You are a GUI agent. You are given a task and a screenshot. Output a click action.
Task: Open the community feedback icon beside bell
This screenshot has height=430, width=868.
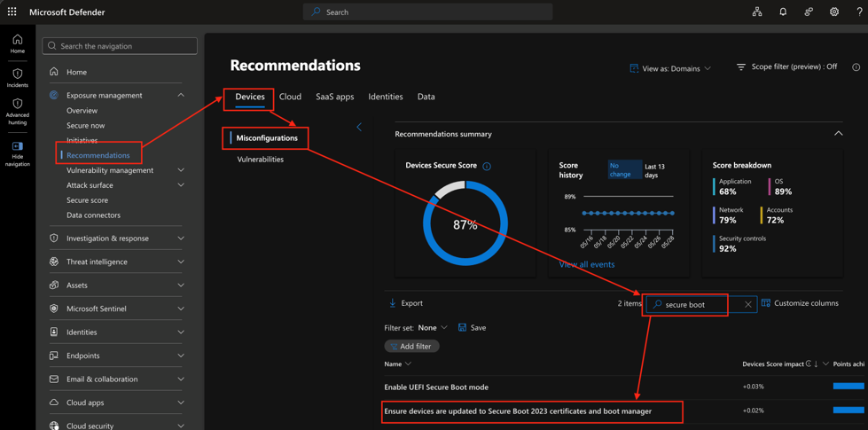coord(809,12)
